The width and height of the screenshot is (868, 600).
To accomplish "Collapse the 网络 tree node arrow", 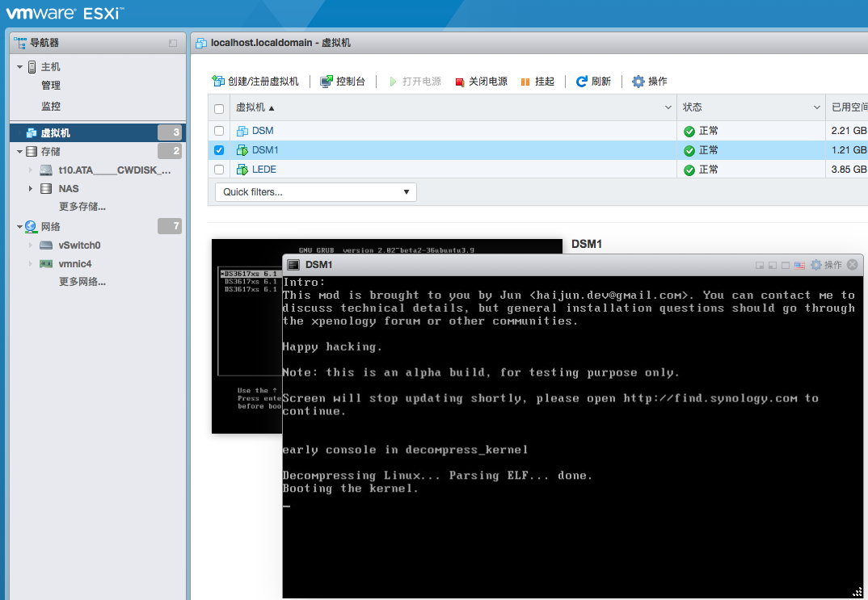I will (x=20, y=227).
